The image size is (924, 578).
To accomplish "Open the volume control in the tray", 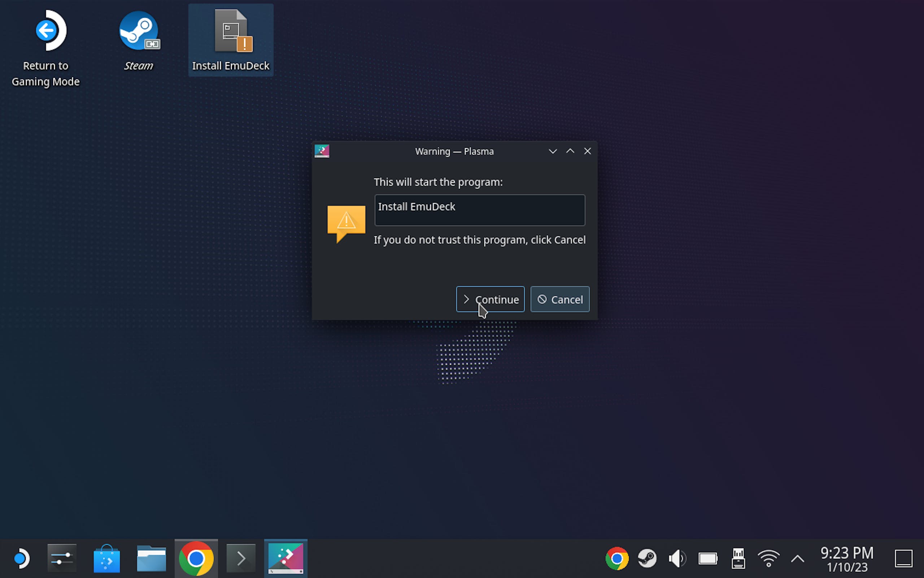I will [x=677, y=559].
